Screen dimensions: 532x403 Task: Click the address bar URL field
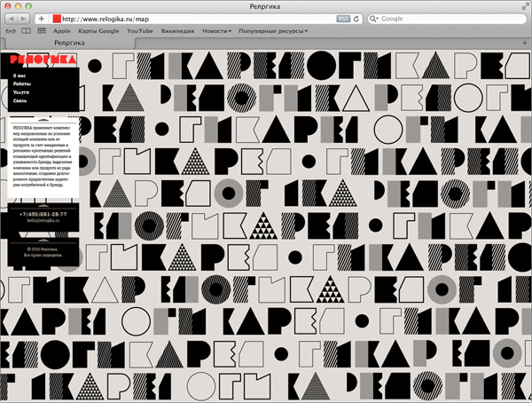(x=195, y=19)
